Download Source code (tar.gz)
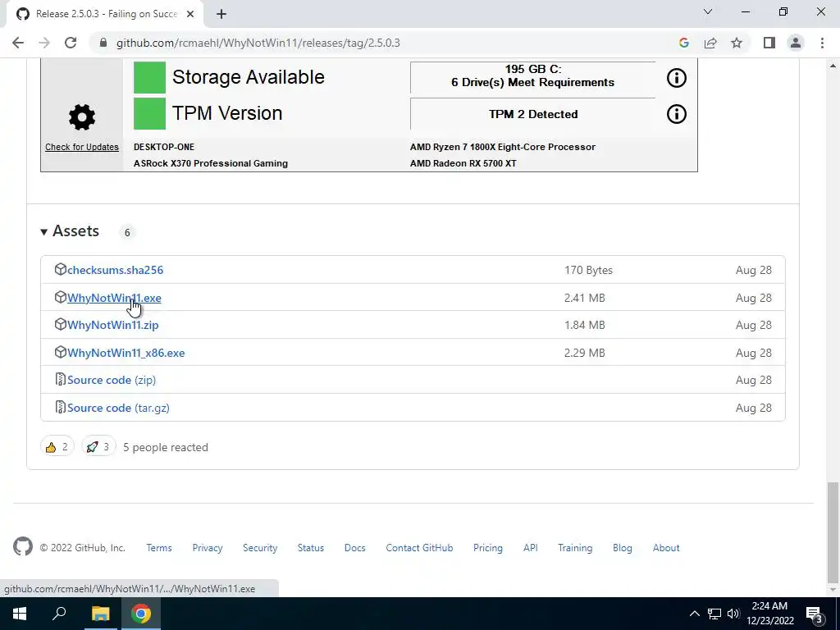The width and height of the screenshot is (840, 630). [118, 408]
